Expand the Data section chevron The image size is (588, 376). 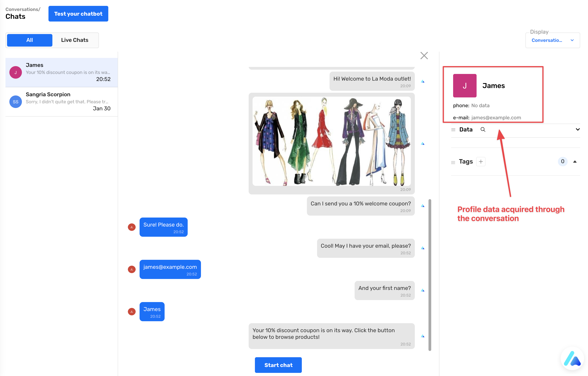pyautogui.click(x=577, y=130)
